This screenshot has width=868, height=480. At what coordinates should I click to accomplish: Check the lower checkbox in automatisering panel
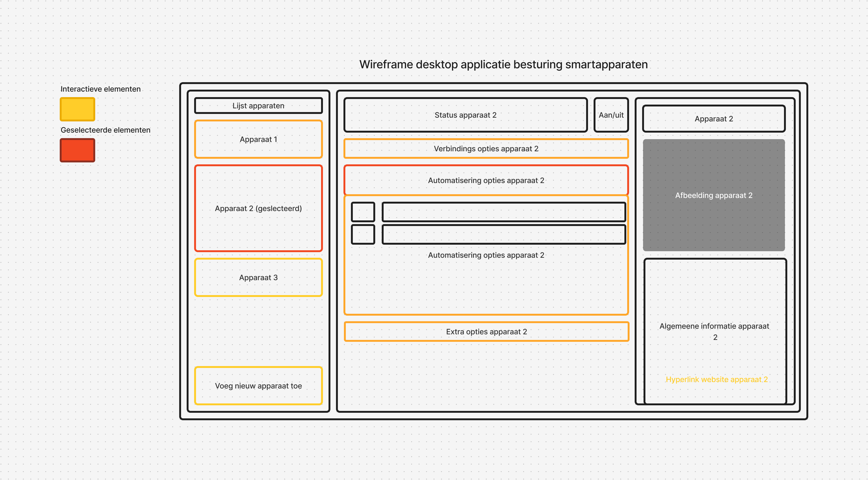pyautogui.click(x=363, y=234)
